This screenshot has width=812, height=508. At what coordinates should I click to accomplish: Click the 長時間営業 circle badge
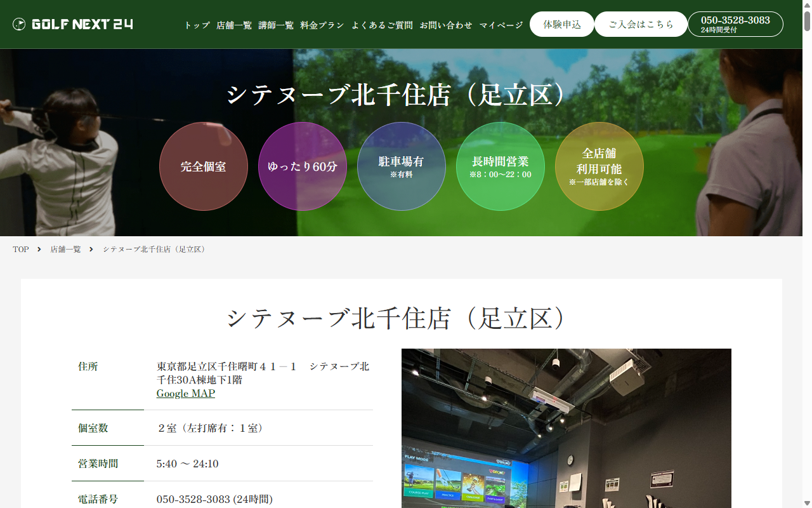point(501,166)
